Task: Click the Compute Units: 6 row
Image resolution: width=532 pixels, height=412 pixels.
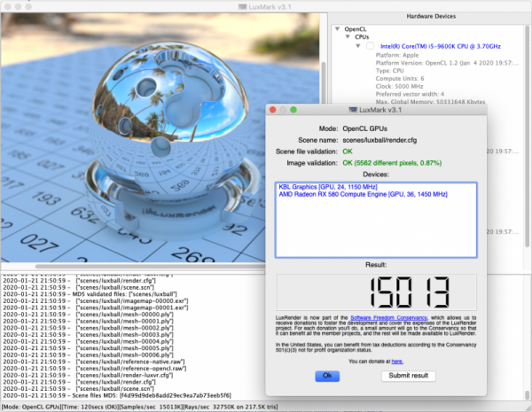Action: click(x=400, y=78)
